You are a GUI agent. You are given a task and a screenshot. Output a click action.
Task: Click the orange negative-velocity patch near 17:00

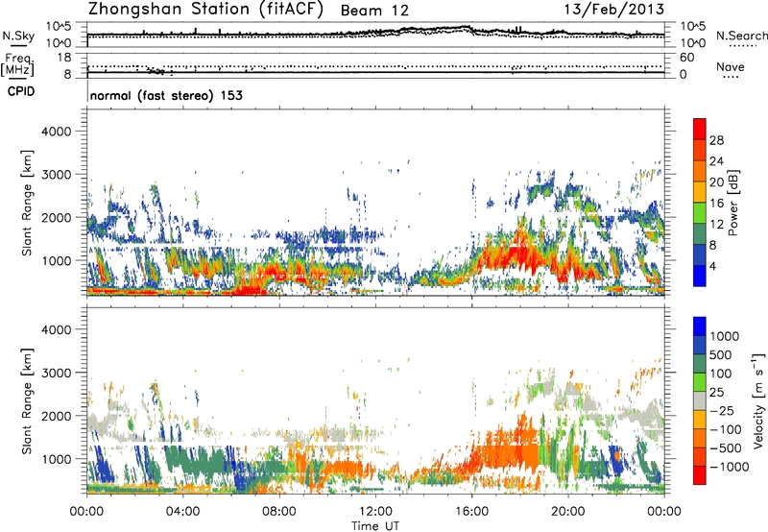pyautogui.click(x=505, y=450)
